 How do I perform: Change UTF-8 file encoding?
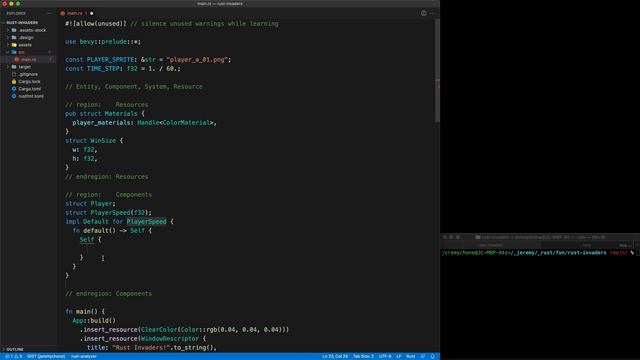[x=385, y=356]
